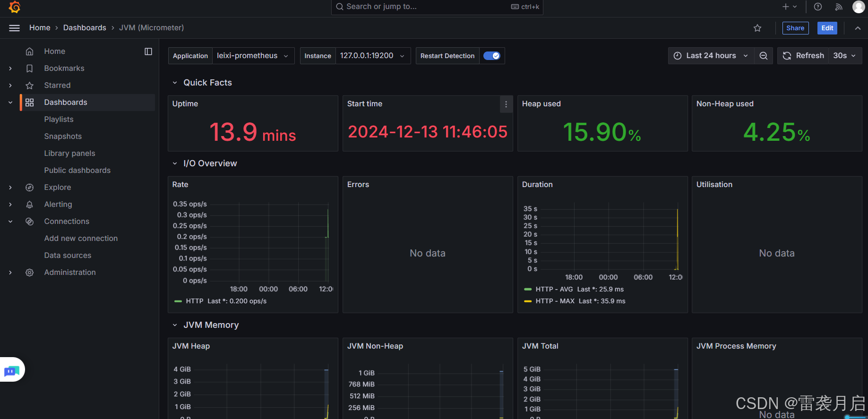868x419 pixels.
Task: Open the Instance 127.0.0.1:19200 dropdown
Action: point(373,56)
